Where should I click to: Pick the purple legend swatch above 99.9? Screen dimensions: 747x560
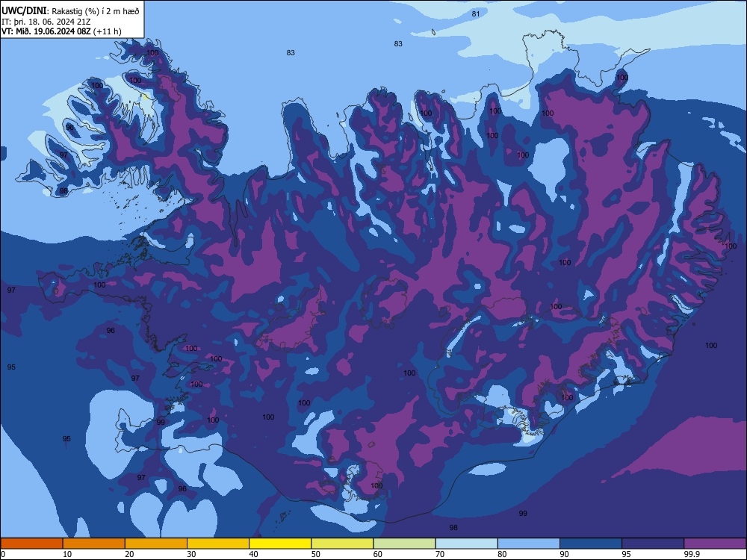click(715, 544)
